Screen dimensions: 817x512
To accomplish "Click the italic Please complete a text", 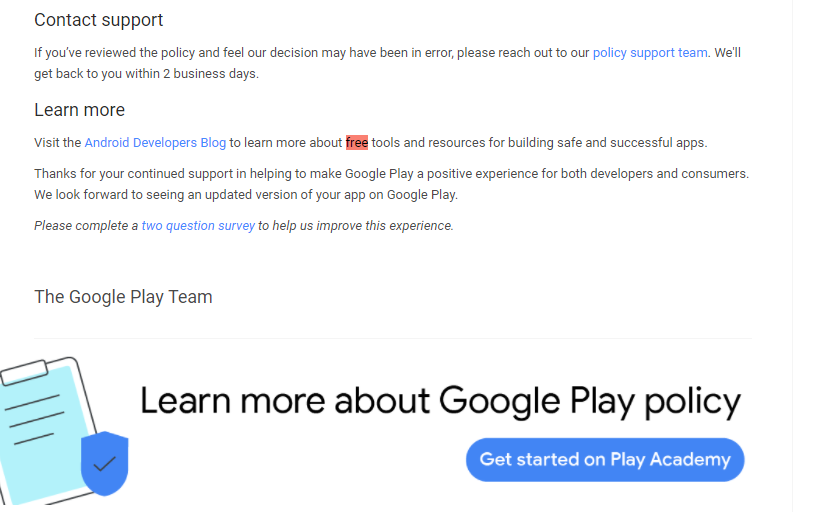I will click(86, 226).
